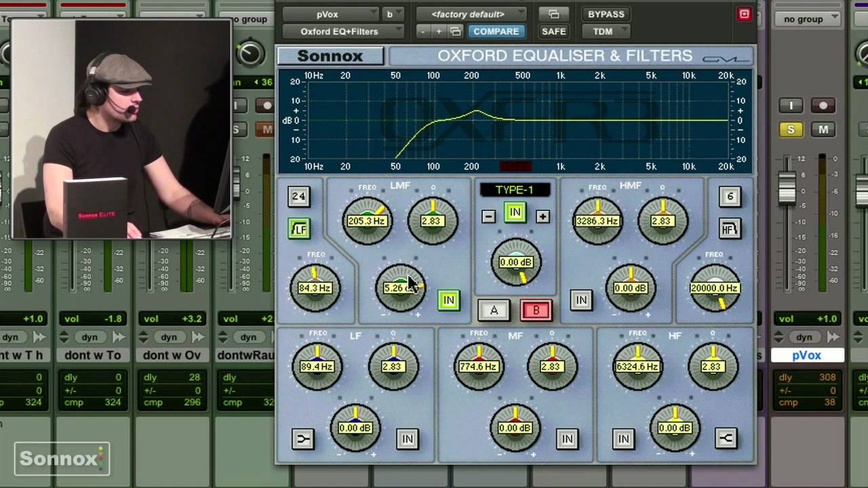The image size is (868, 488).
Task: Click the BYPASS button
Action: coord(606,14)
